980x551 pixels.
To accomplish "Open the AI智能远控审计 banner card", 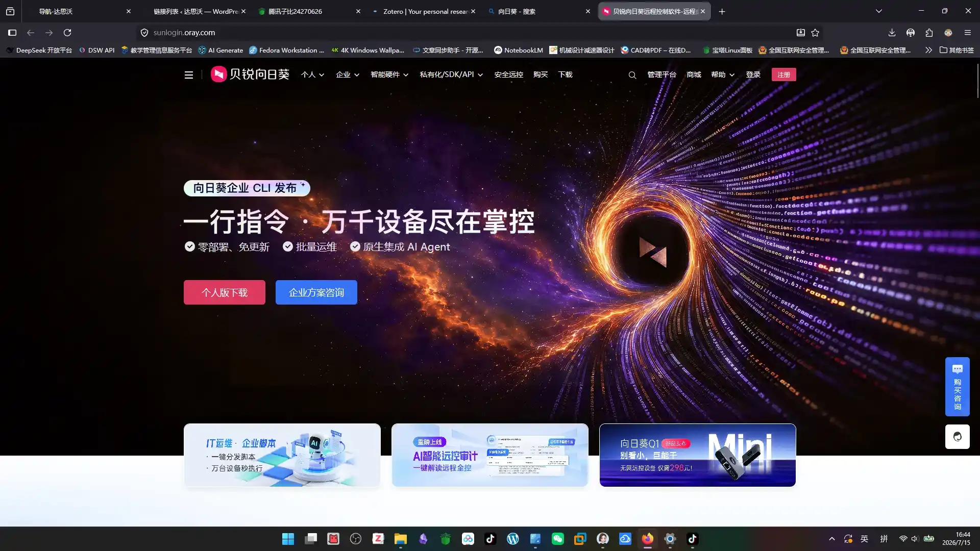I will 490,455.
